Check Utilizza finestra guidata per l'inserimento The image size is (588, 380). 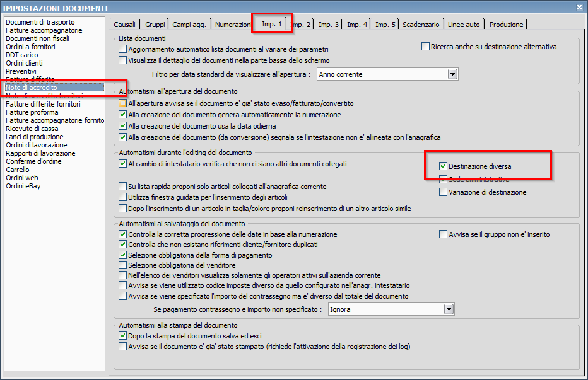click(x=122, y=197)
